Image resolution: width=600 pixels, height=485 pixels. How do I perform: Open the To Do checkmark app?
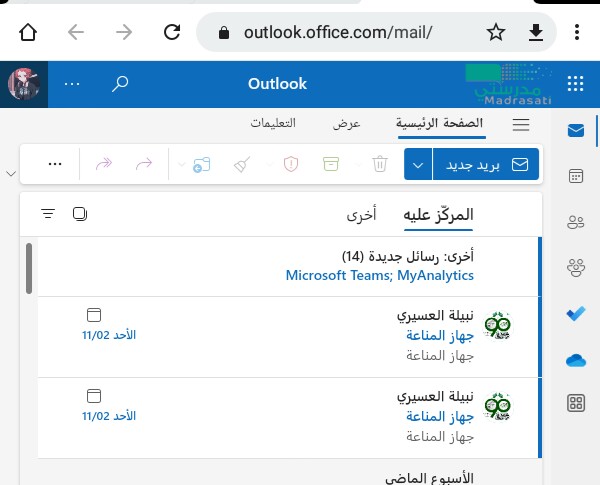[575, 313]
